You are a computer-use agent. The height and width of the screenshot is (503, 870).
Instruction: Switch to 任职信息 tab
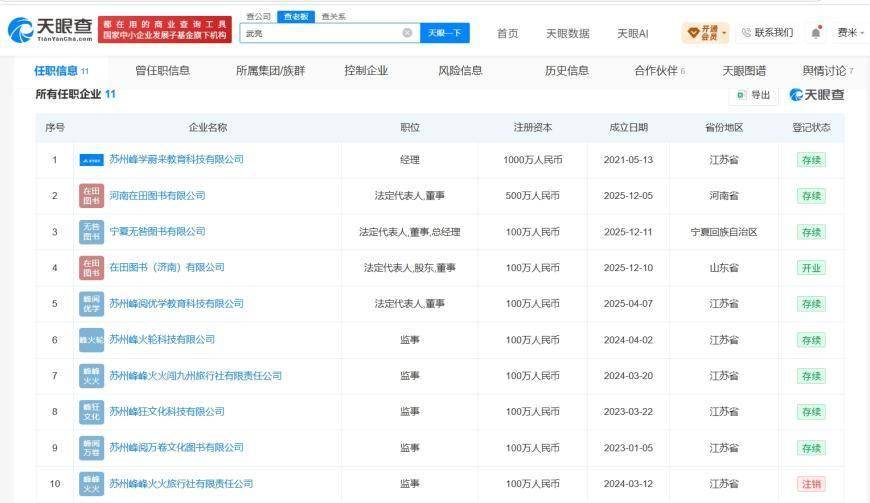[61, 71]
